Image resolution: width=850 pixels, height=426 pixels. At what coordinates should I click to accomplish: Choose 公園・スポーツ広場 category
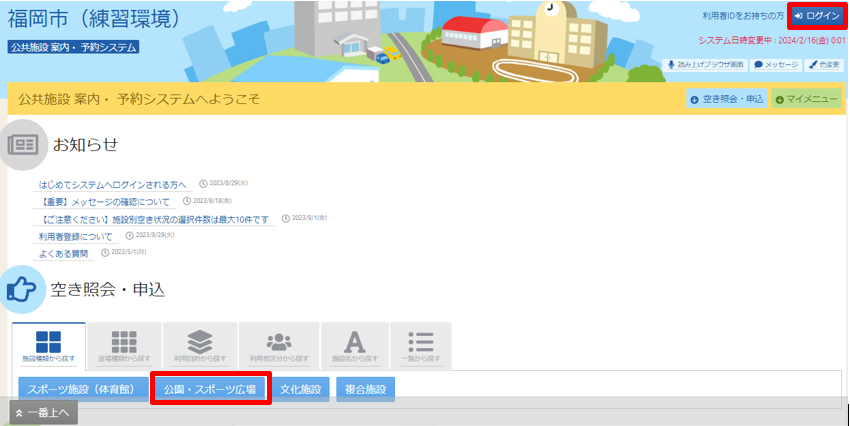(x=210, y=389)
